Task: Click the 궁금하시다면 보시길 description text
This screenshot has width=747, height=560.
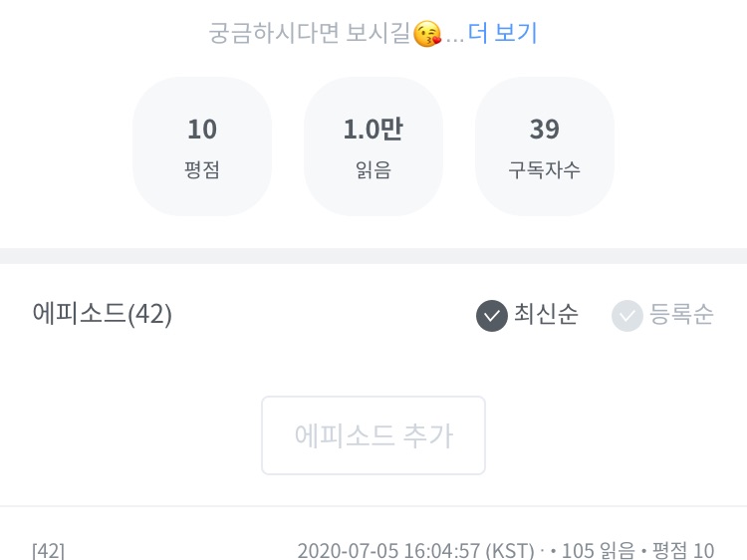Action: pos(310,33)
